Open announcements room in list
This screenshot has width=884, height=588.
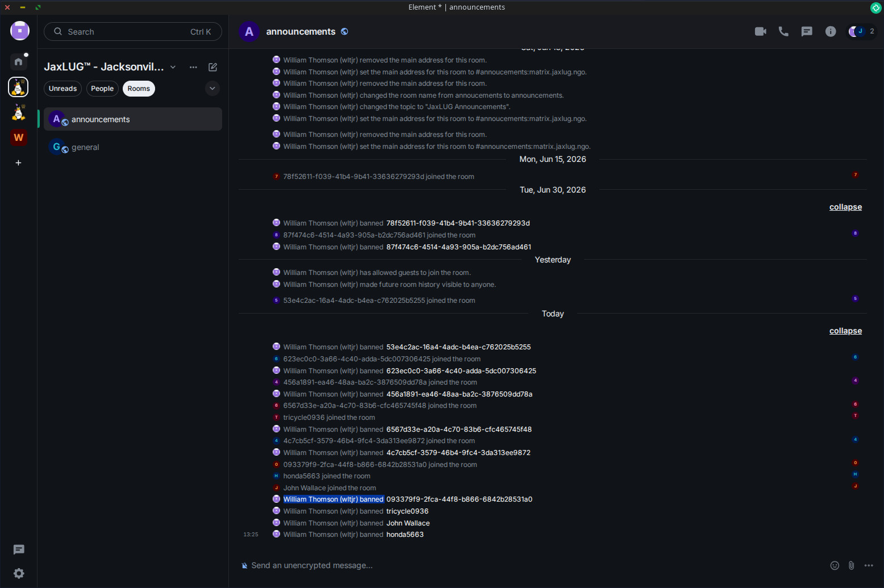pyautogui.click(x=133, y=119)
